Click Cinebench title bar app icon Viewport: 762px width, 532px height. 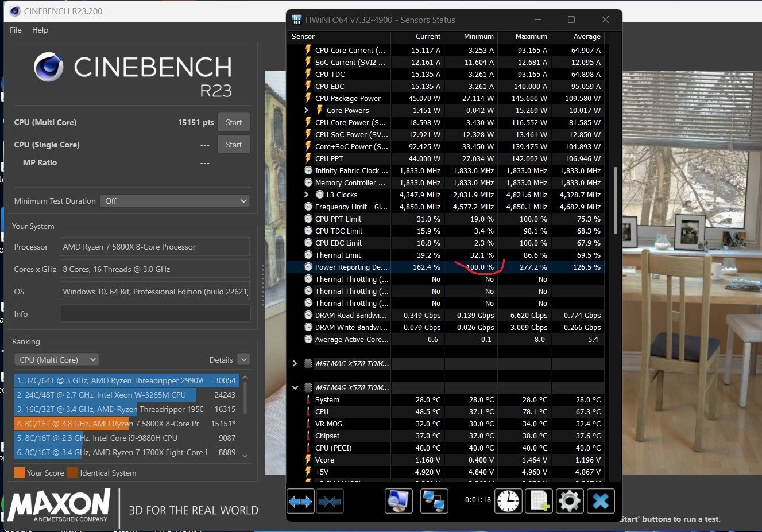[15, 11]
